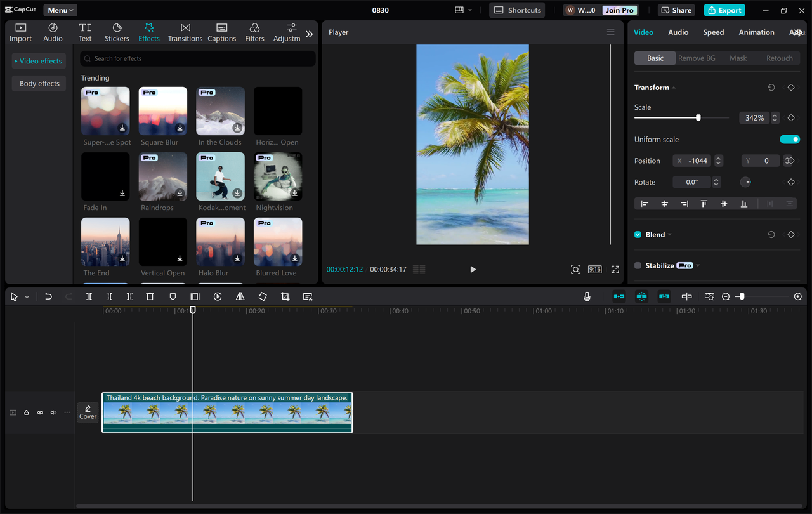This screenshot has width=812, height=514.
Task: Enable the Stabilize option
Action: tap(637, 265)
